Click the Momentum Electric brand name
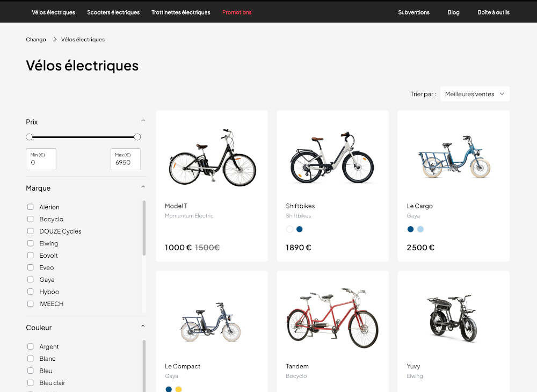The height and width of the screenshot is (392, 537). click(x=189, y=216)
